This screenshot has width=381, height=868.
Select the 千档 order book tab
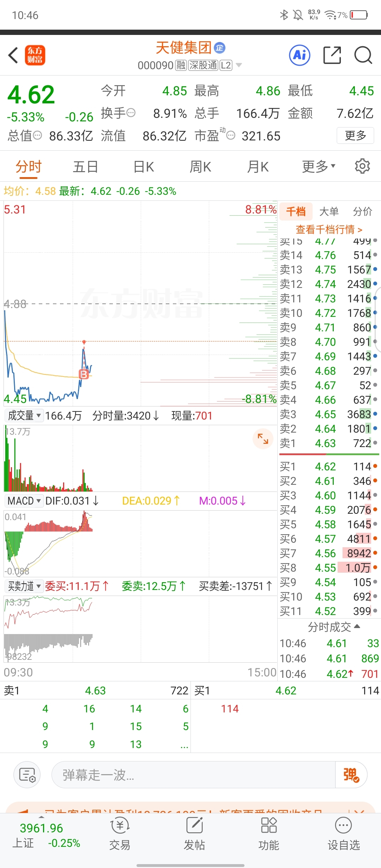(296, 211)
